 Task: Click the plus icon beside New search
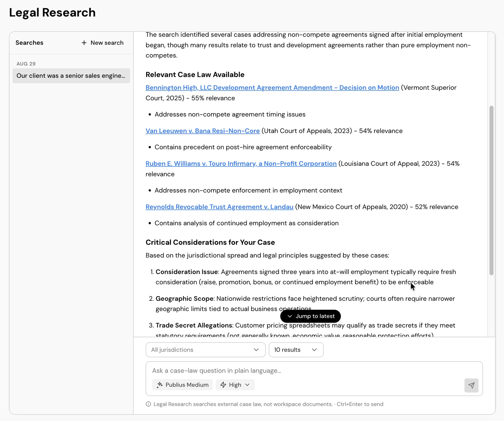coord(84,43)
